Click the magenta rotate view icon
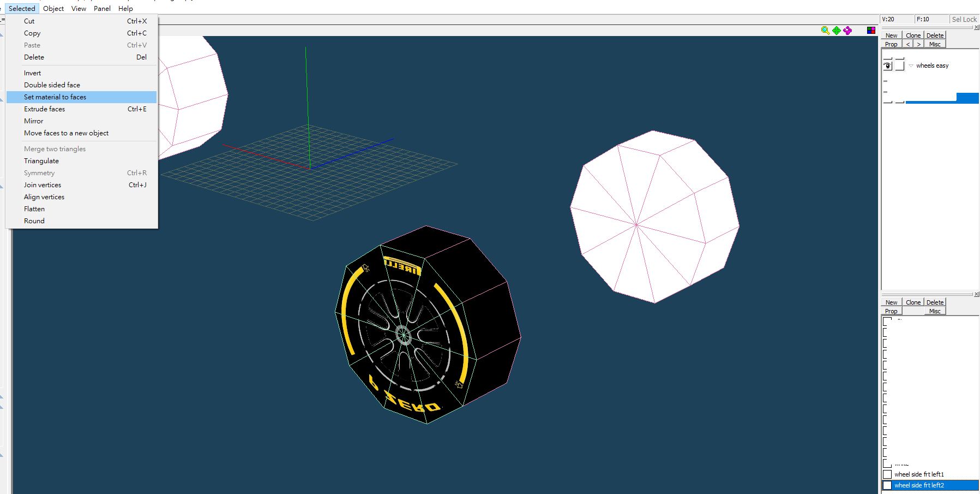This screenshot has height=494, width=980. [x=847, y=31]
